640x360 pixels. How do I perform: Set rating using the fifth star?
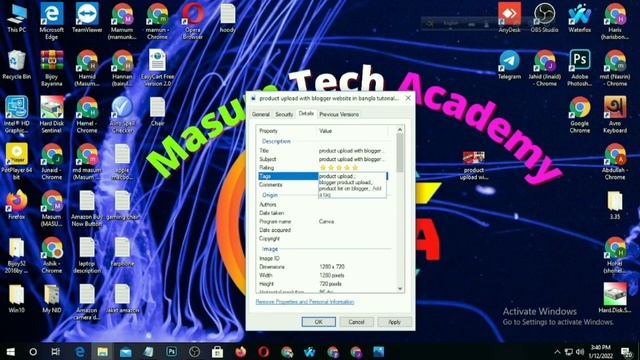[355, 168]
